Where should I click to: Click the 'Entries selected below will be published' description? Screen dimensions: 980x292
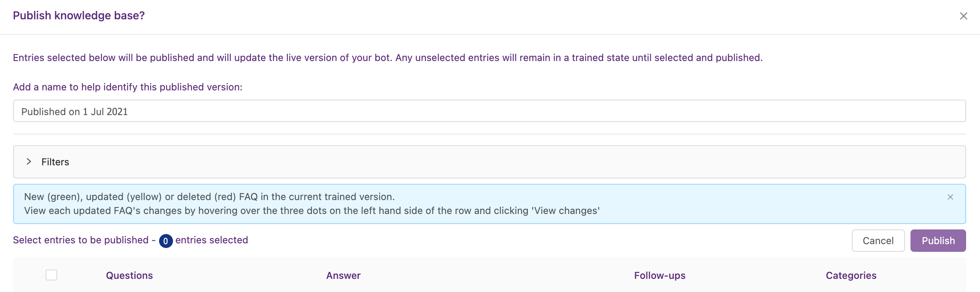(x=388, y=58)
